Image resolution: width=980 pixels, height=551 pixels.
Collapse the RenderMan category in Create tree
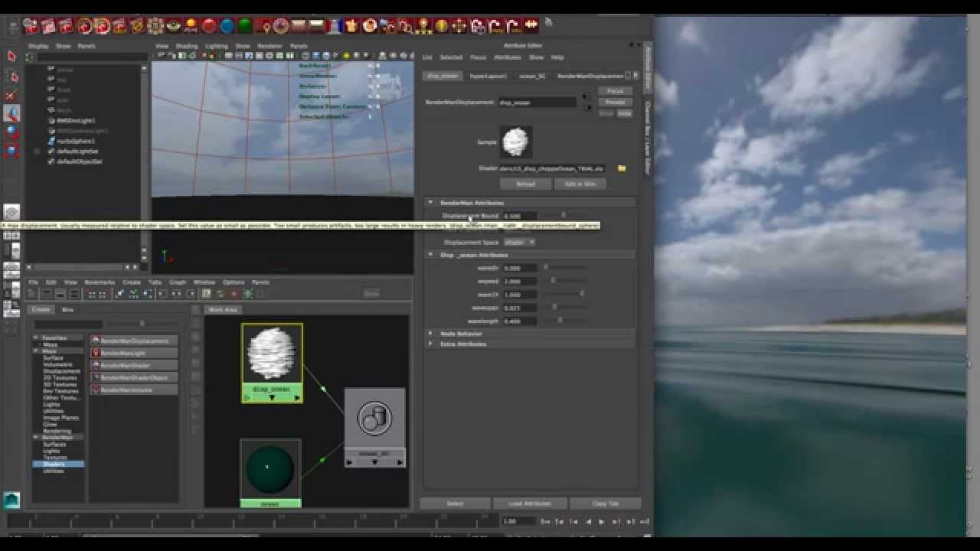pos(36,437)
